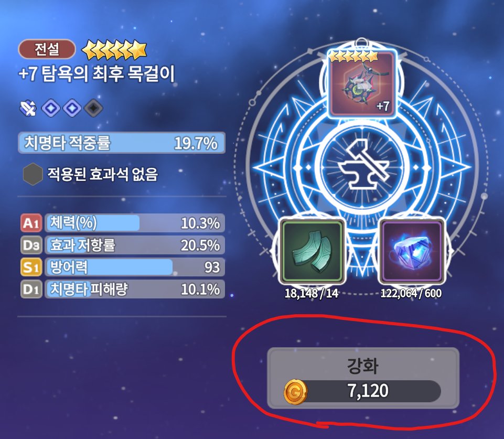Click the 방어력 93 stat bar

[135, 267]
